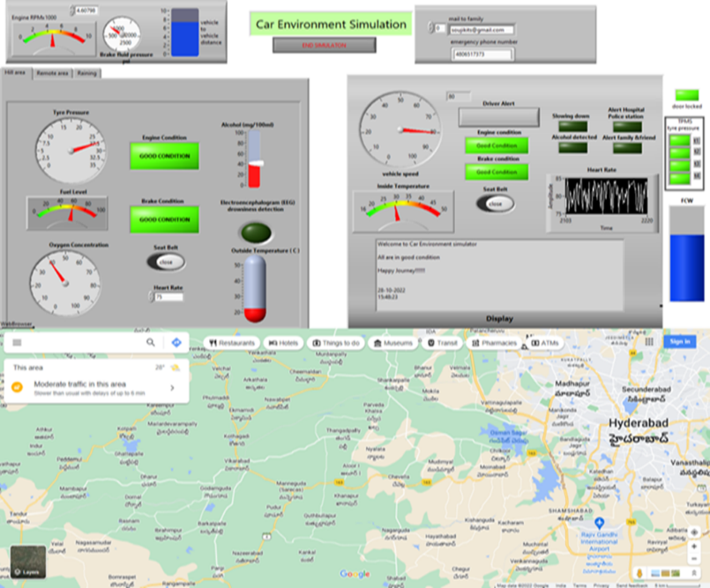710x588 pixels.
Task: Select the Street View pegman
Action: pyautogui.click(x=639, y=573)
